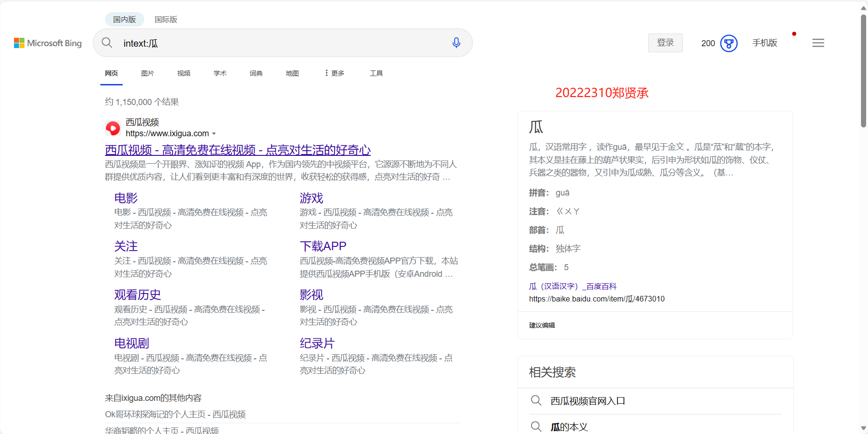Open the 关注 sitelink
Screen dimensions: 868x434
[126, 246]
